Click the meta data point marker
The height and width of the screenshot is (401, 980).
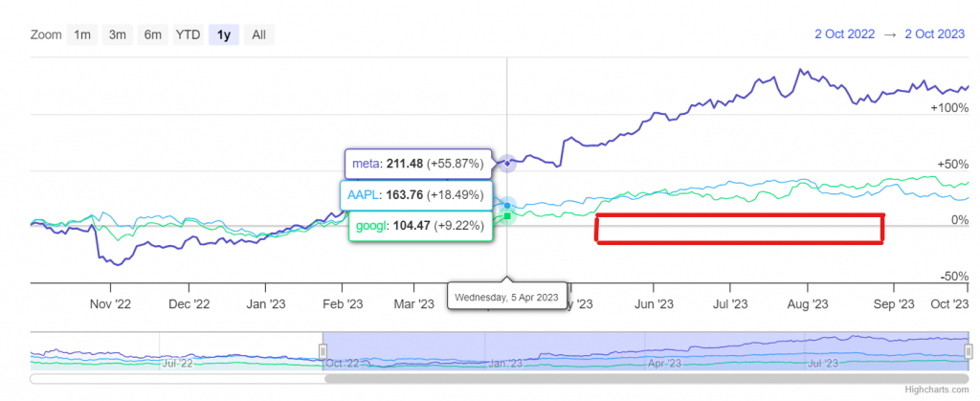click(x=507, y=163)
